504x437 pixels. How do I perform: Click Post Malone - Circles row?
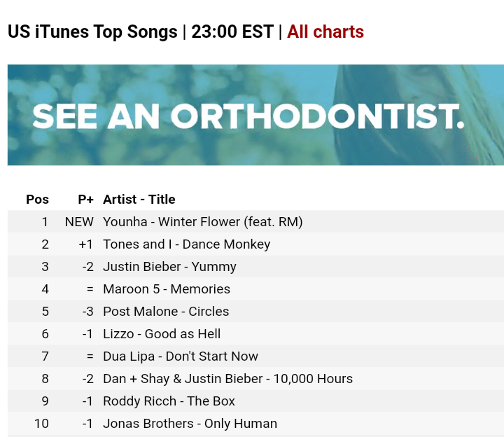click(x=166, y=312)
